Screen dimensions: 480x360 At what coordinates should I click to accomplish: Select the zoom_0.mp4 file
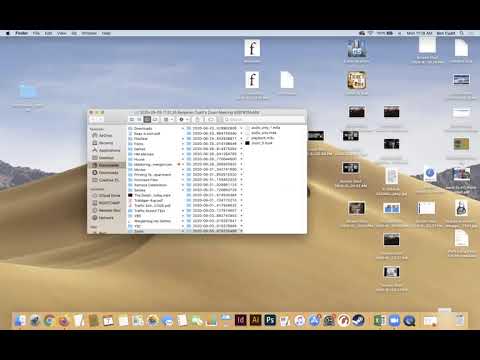pos(259,143)
